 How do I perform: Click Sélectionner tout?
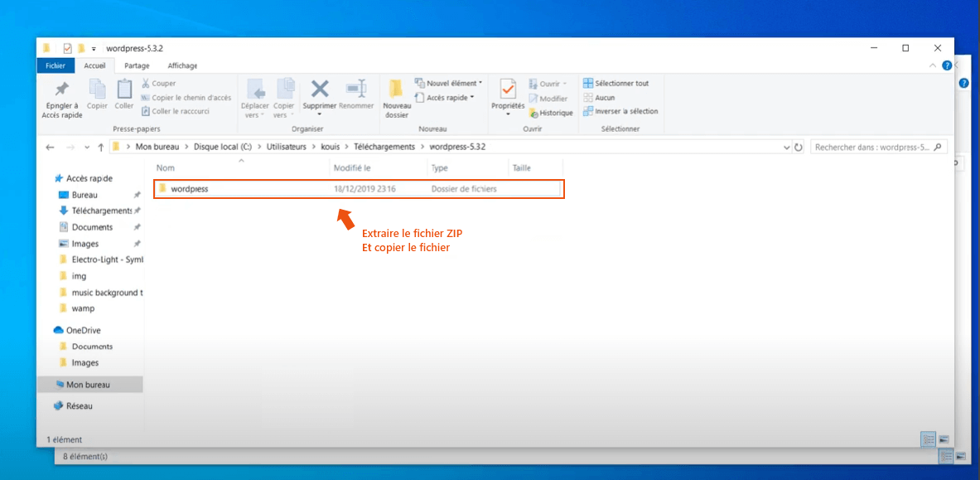point(616,83)
